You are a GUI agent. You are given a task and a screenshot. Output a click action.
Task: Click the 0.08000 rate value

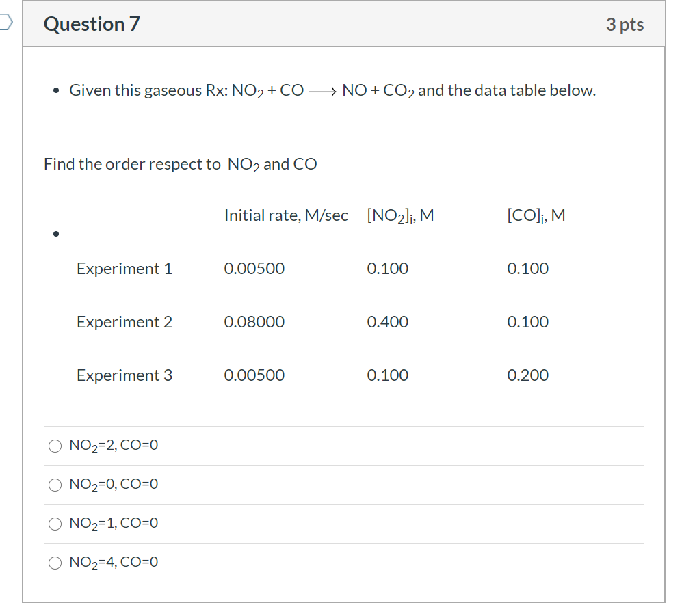(254, 322)
